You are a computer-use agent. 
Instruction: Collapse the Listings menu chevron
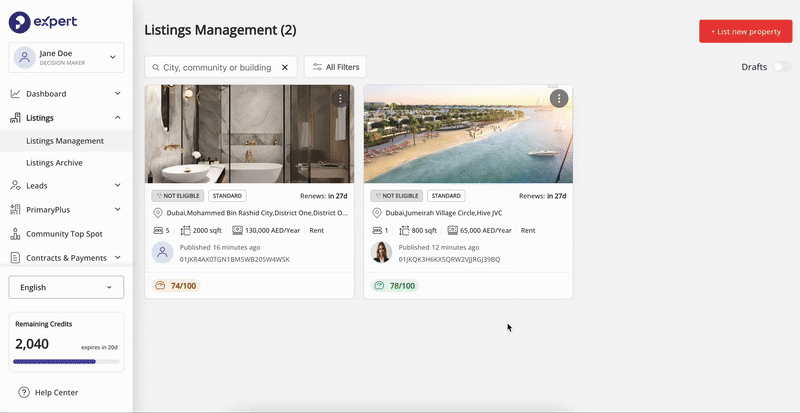(117, 118)
